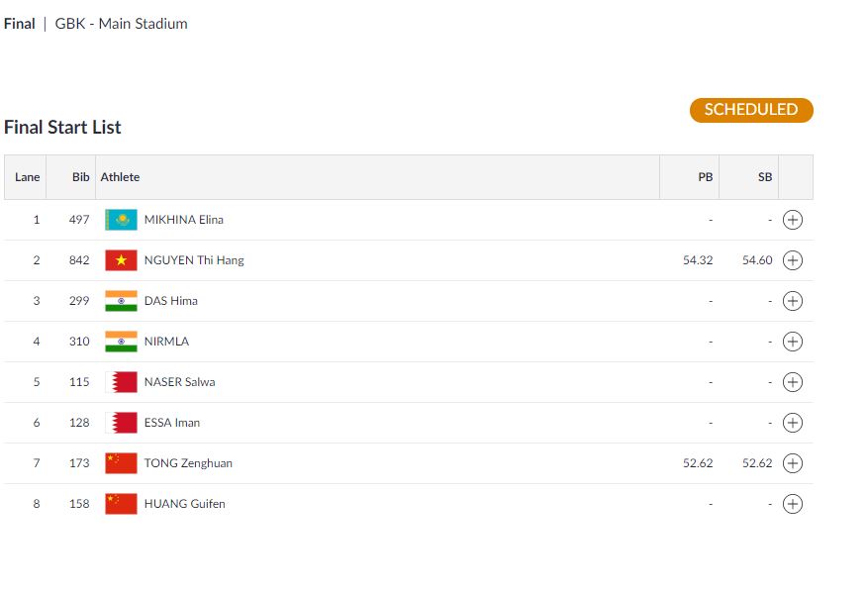Viewport: 868px width, 593px height.
Task: Click the SCHEDULED status badge
Action: pos(750,110)
